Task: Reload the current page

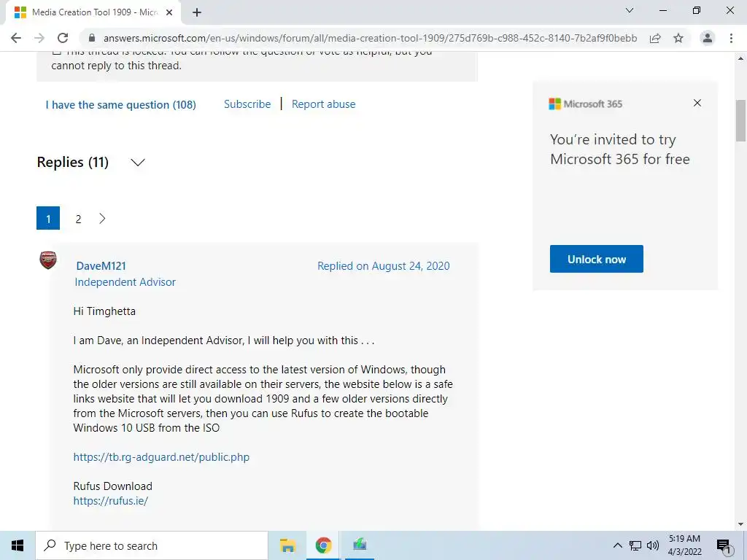Action: [63, 38]
